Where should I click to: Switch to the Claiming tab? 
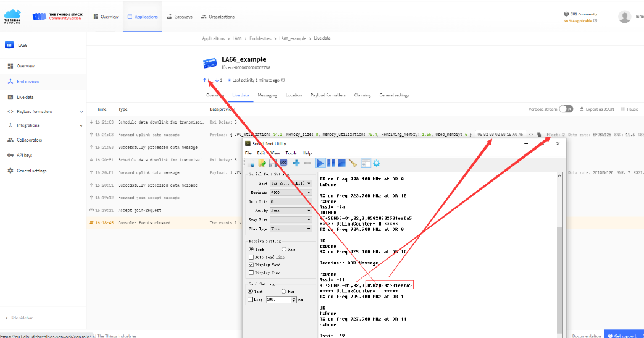tap(362, 95)
